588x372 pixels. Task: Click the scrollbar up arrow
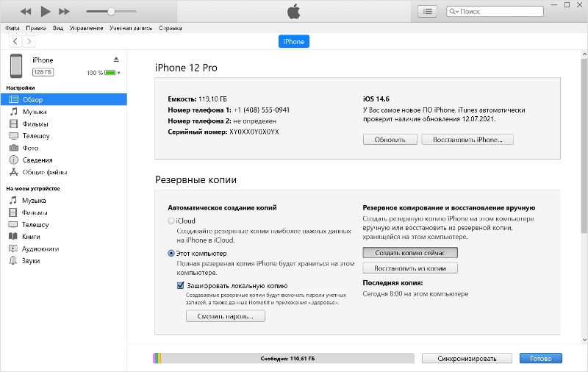pos(584,54)
